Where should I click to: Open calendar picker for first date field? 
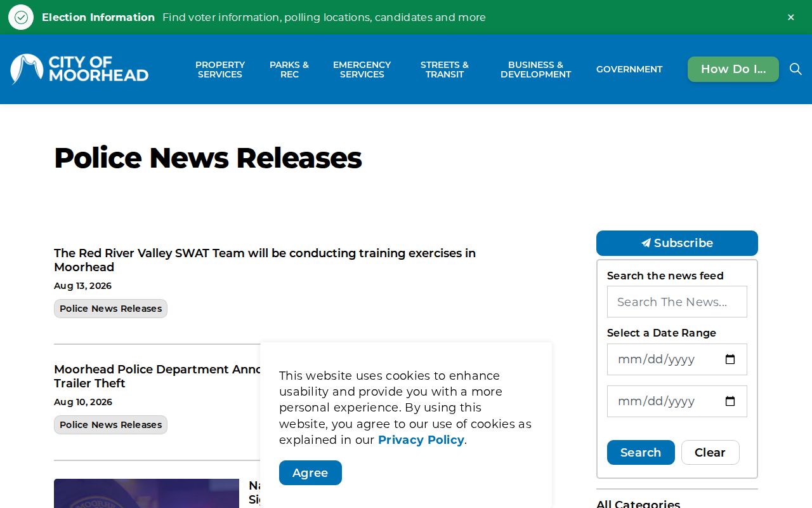pos(730,359)
